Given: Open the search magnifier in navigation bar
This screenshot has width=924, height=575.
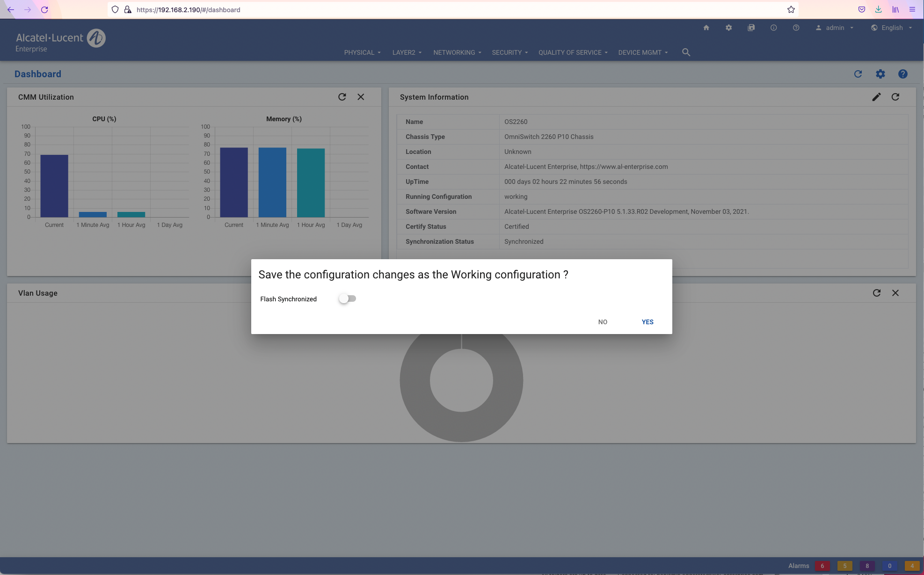Looking at the screenshot, I should point(686,52).
